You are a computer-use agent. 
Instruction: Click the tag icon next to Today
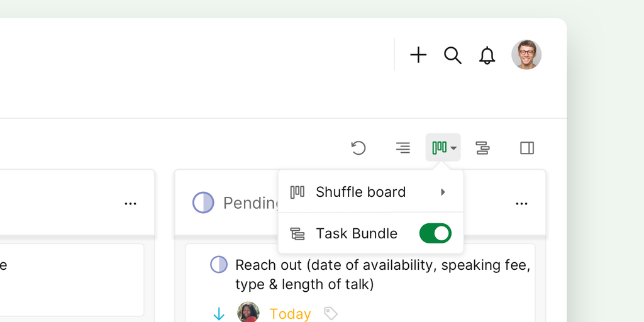(331, 313)
